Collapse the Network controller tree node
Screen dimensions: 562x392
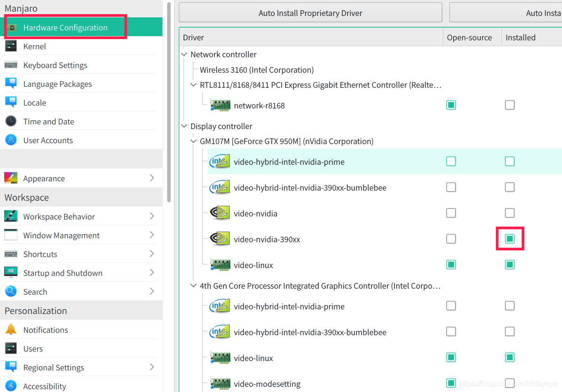(x=184, y=54)
